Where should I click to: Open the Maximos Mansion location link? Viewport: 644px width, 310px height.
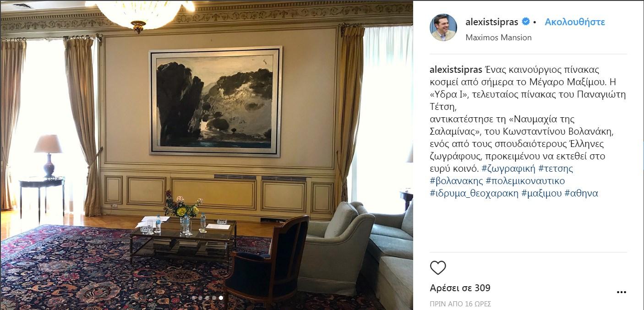(498, 38)
